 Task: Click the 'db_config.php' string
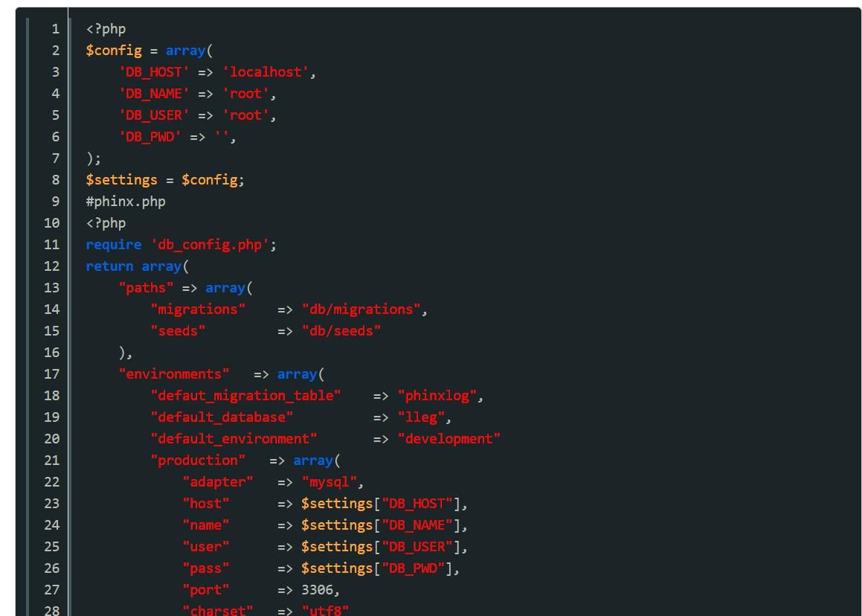(x=210, y=245)
